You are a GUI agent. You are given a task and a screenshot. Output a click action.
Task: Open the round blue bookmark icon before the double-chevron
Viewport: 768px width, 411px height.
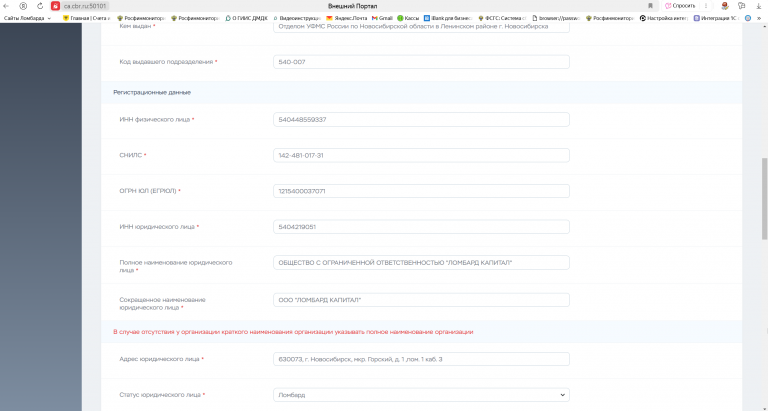click(x=748, y=18)
